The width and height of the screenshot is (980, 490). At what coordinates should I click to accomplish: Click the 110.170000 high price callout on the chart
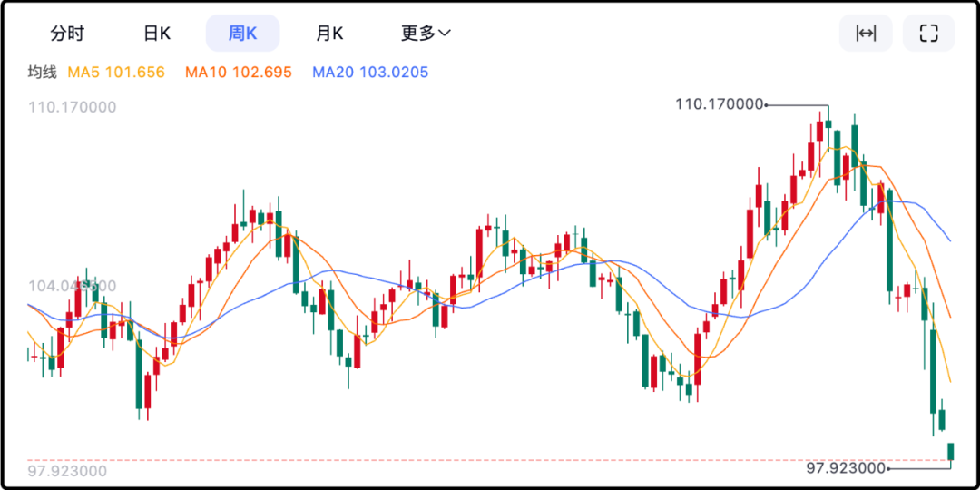pyautogui.click(x=720, y=104)
